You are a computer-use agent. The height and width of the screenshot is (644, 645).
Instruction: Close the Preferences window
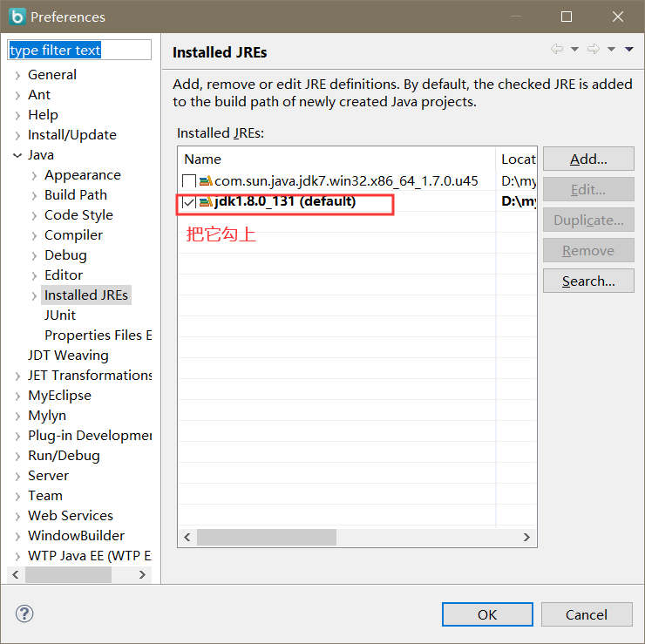(x=618, y=17)
